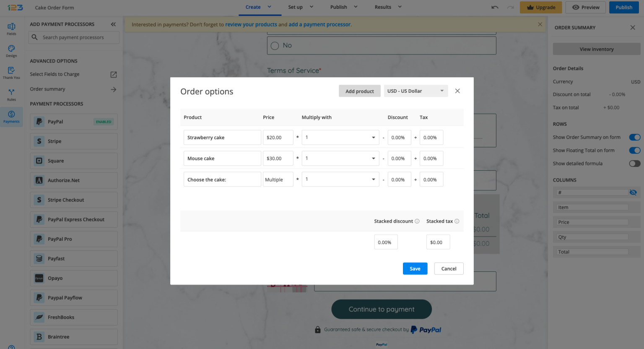Toggle Show Floating Total on form
The height and width of the screenshot is (349, 644).
point(635,150)
